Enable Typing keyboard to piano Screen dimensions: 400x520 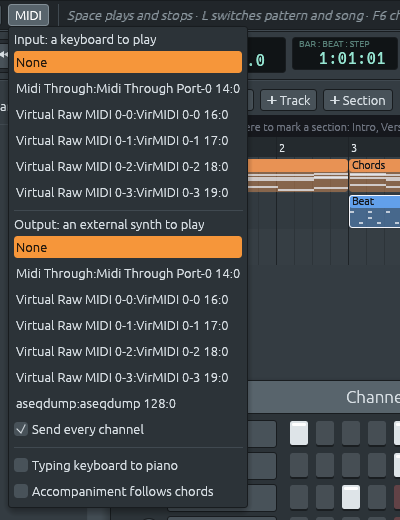21,465
